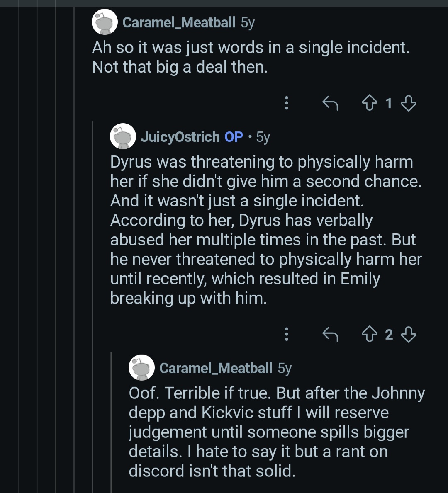Open options menu on Caramel_Meatball's first comment
The image size is (448, 493).
click(286, 103)
